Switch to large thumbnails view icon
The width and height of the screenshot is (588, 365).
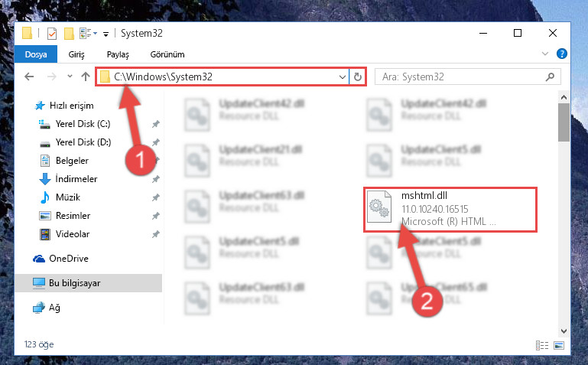coord(559,345)
